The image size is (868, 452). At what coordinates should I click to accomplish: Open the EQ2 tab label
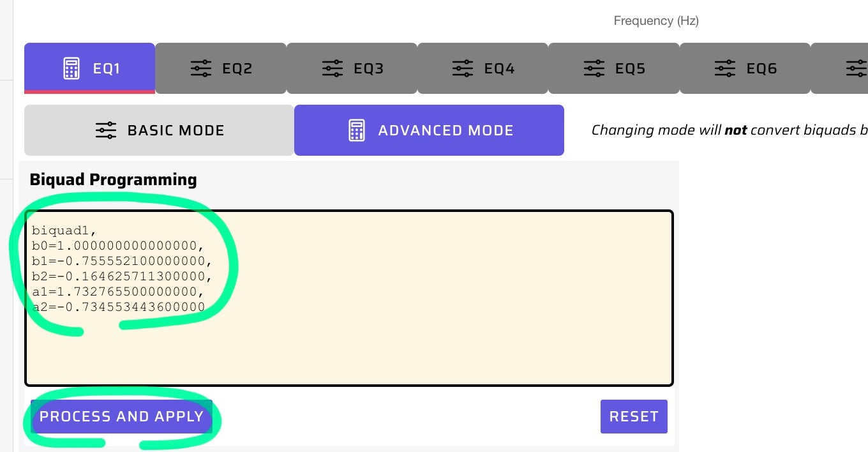pos(237,68)
